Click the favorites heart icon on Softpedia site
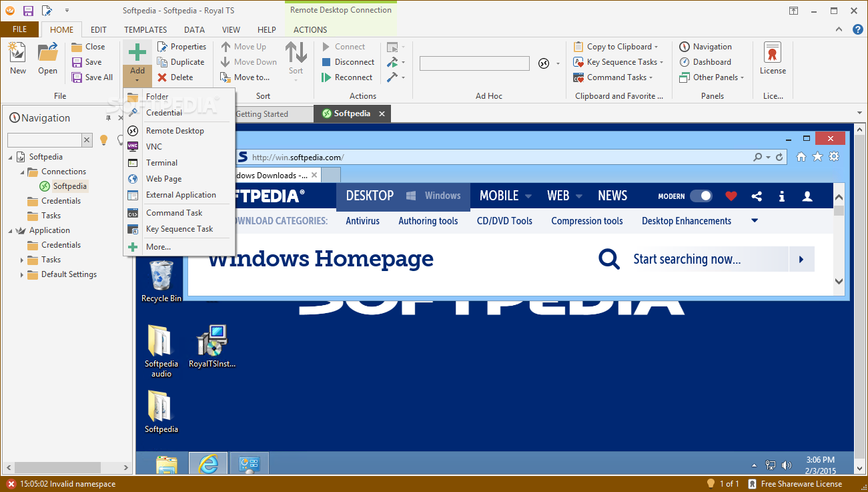The width and height of the screenshot is (868, 492). [x=731, y=196]
